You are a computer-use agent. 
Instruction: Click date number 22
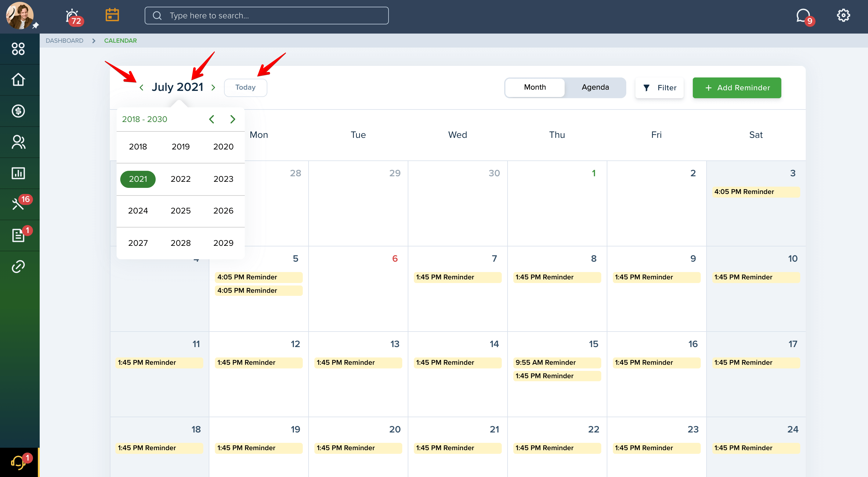593,429
